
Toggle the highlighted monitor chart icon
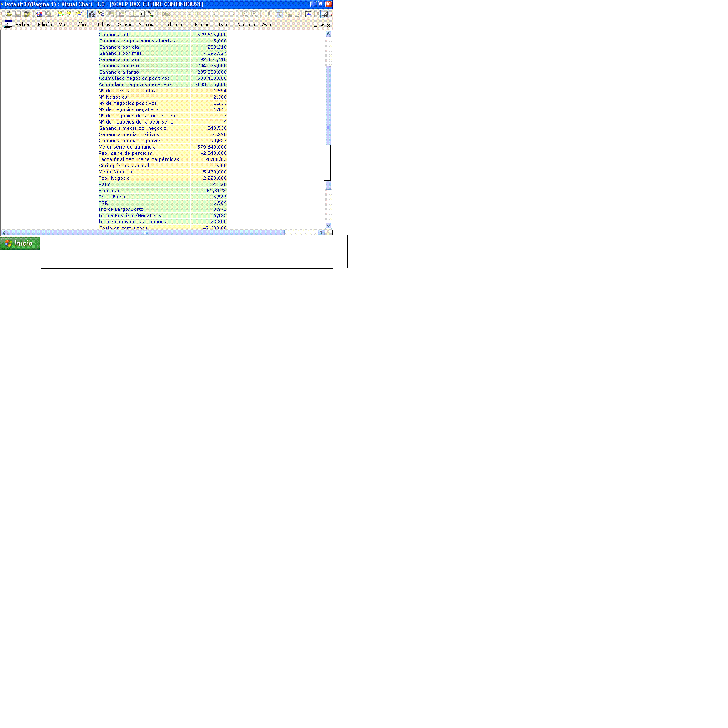(324, 14)
